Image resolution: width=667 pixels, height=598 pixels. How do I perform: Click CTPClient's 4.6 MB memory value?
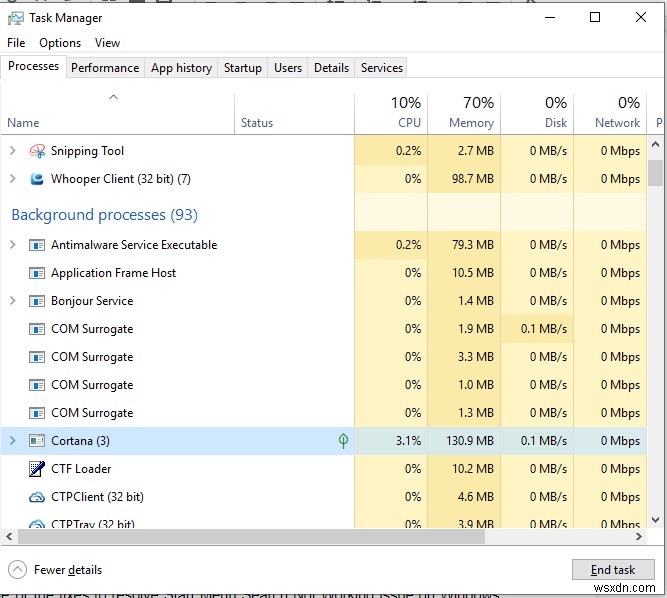pos(476,497)
